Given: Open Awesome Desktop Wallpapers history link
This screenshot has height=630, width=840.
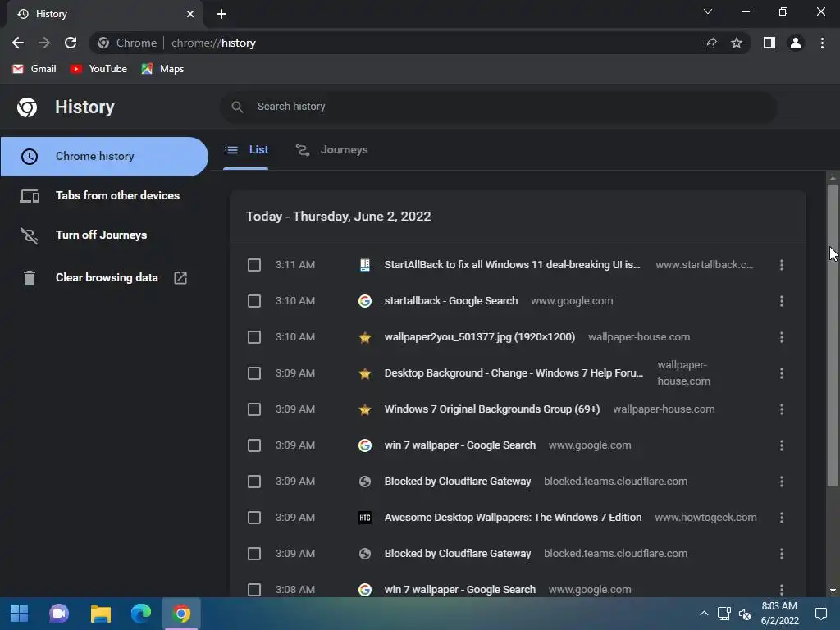Looking at the screenshot, I should click(513, 518).
